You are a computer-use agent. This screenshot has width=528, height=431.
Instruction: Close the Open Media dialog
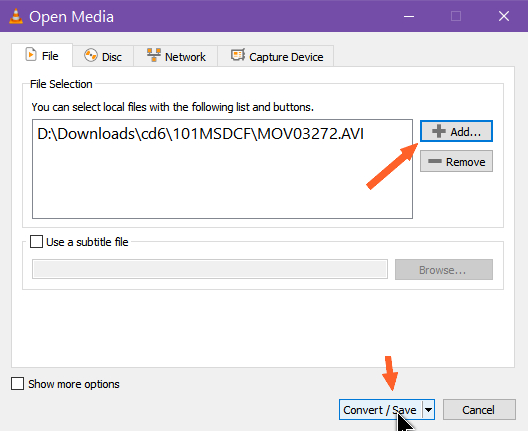pos(504,16)
